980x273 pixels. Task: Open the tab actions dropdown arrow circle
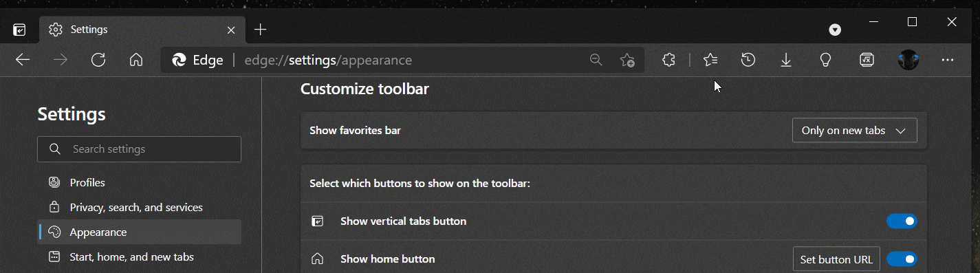tap(835, 30)
